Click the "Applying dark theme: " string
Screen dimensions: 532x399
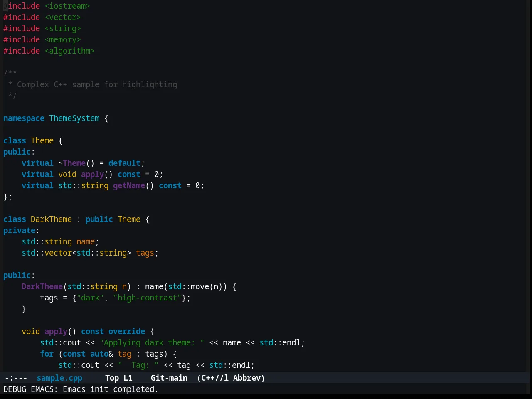[152, 342]
